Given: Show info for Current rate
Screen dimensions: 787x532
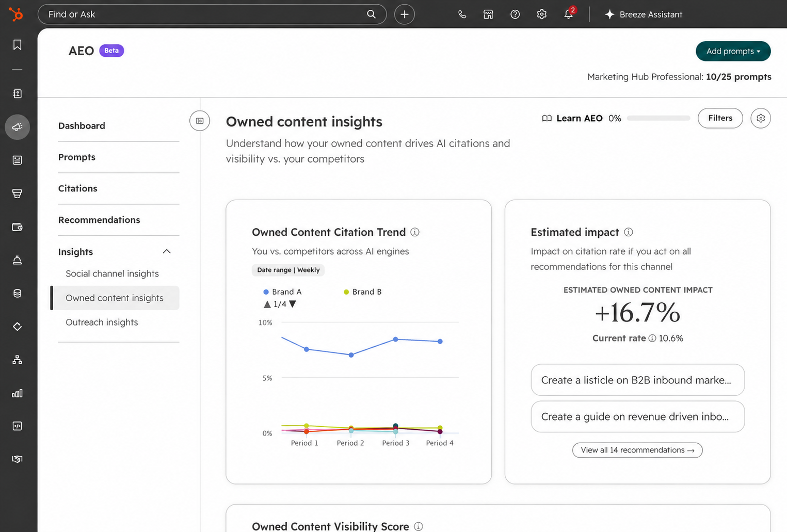Looking at the screenshot, I should point(652,338).
